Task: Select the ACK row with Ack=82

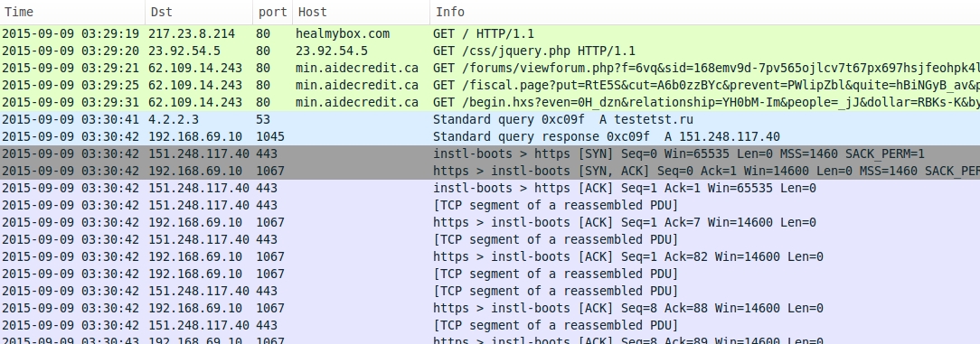Action: (490, 257)
